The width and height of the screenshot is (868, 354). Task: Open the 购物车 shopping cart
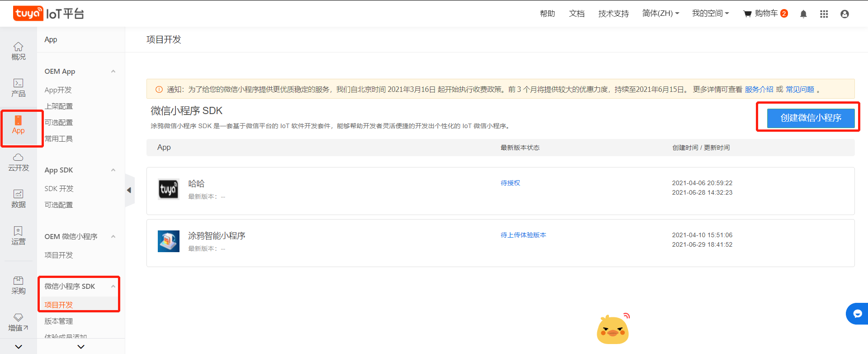point(765,14)
